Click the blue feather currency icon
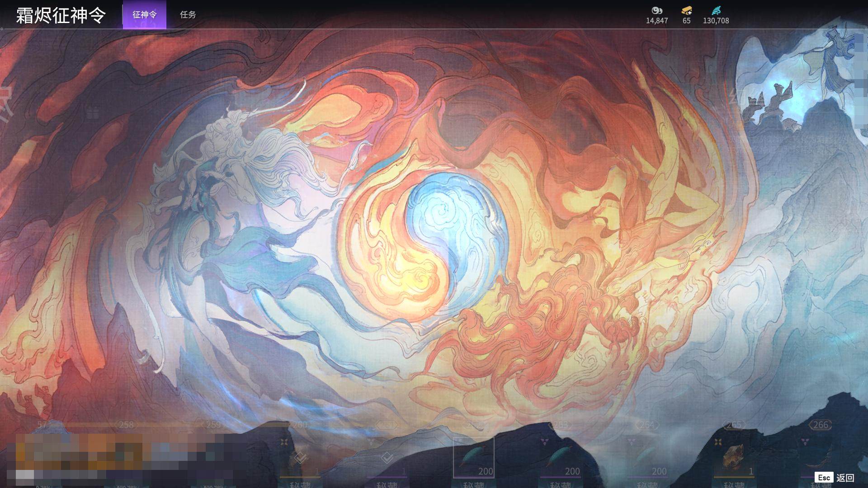The image size is (868, 488). [716, 10]
